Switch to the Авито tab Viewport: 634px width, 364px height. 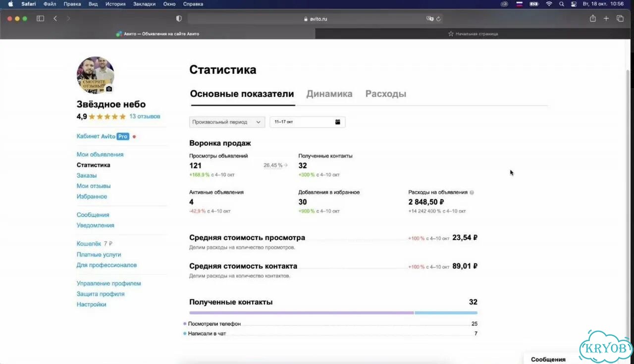[158, 34]
